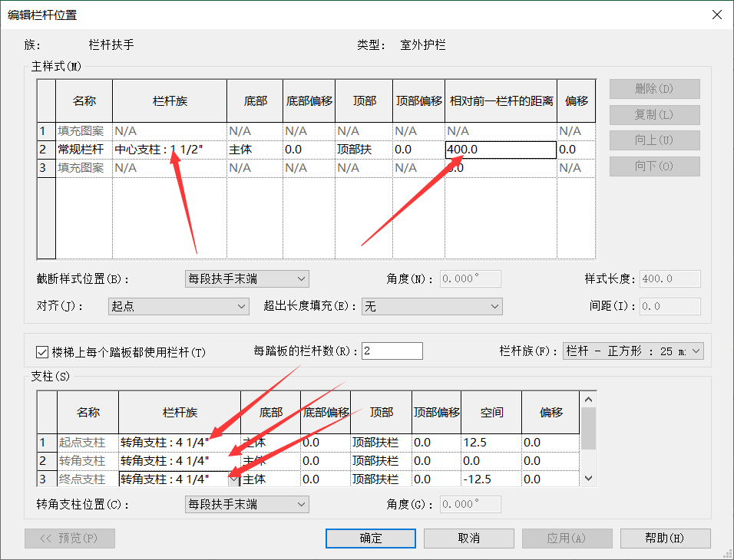
Task: Toggle 楼梯上每个踏板都使用栏杆 checkbox
Action: [42, 352]
